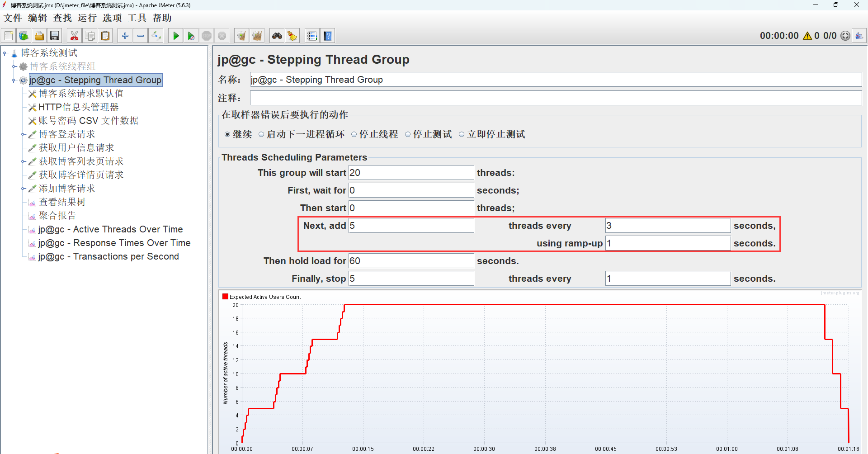Click the Expected Active Users Count legend swatch

[x=225, y=297]
